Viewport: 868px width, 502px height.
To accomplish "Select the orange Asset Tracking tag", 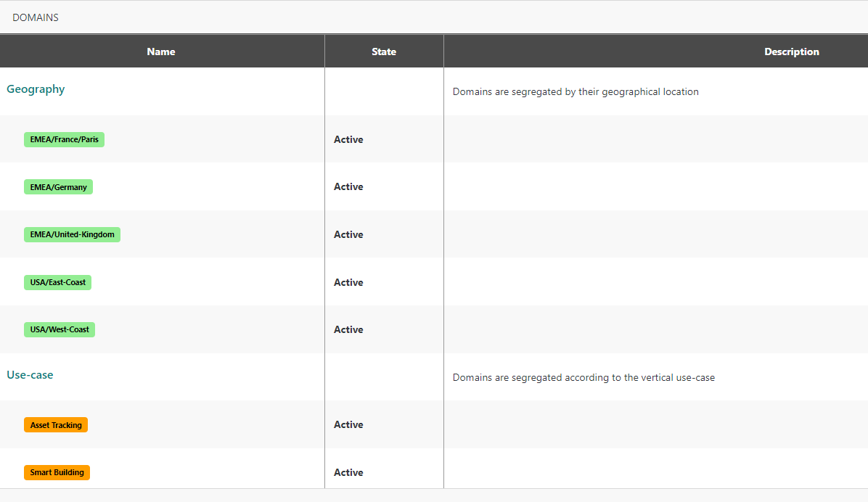I will click(x=56, y=425).
